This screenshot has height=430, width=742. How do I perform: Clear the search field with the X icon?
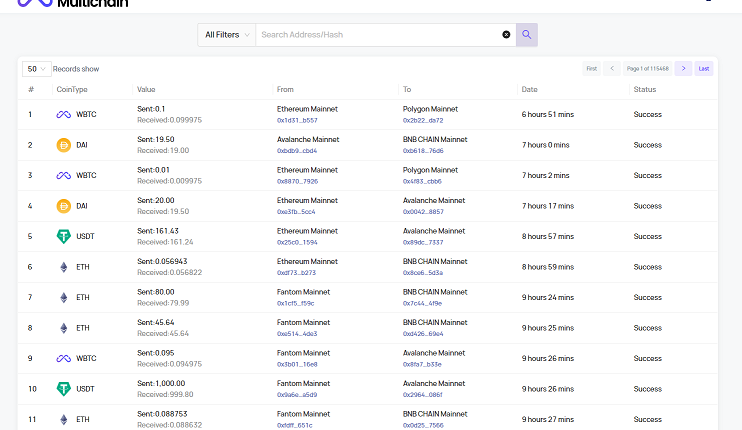click(x=506, y=35)
